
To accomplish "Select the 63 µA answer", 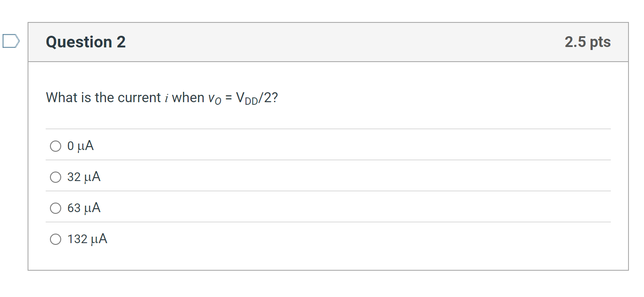I will click(55, 208).
